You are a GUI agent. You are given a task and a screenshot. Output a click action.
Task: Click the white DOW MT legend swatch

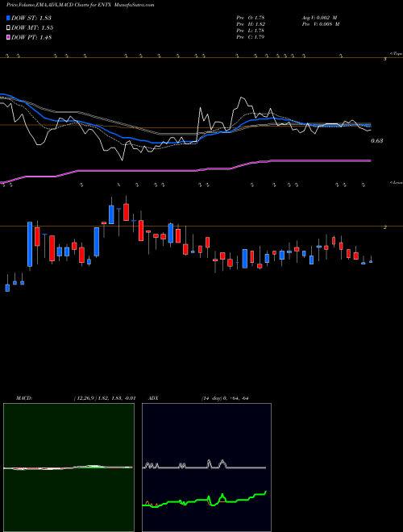9,28
